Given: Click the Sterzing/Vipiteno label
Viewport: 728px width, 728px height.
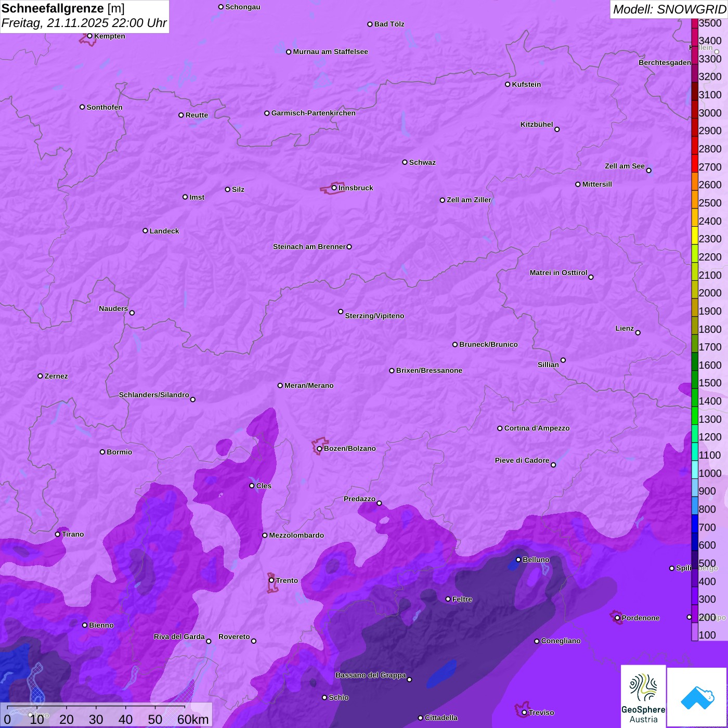Looking at the screenshot, I should click(x=374, y=316).
